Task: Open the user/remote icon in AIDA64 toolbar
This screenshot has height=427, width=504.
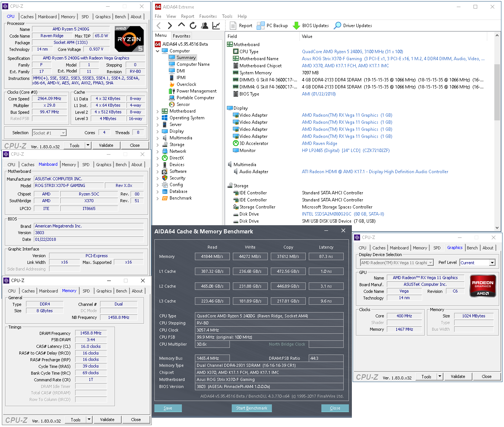Action: point(205,26)
